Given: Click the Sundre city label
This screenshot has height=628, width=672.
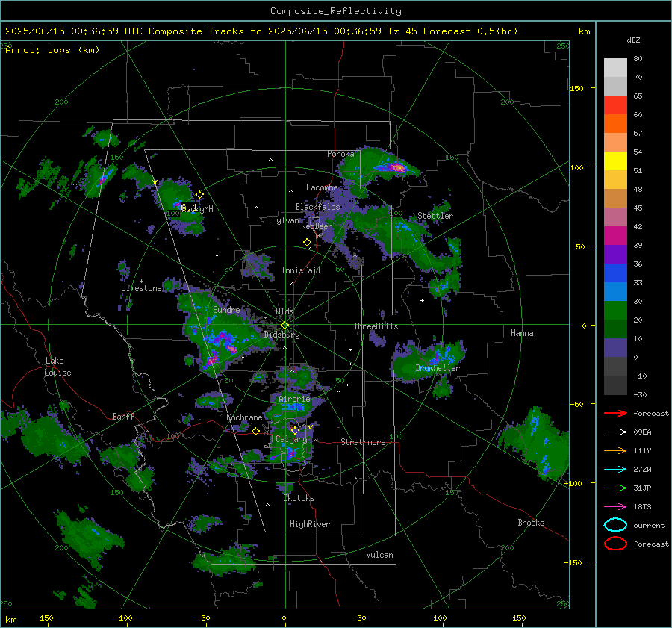Looking at the screenshot, I should click(226, 309).
